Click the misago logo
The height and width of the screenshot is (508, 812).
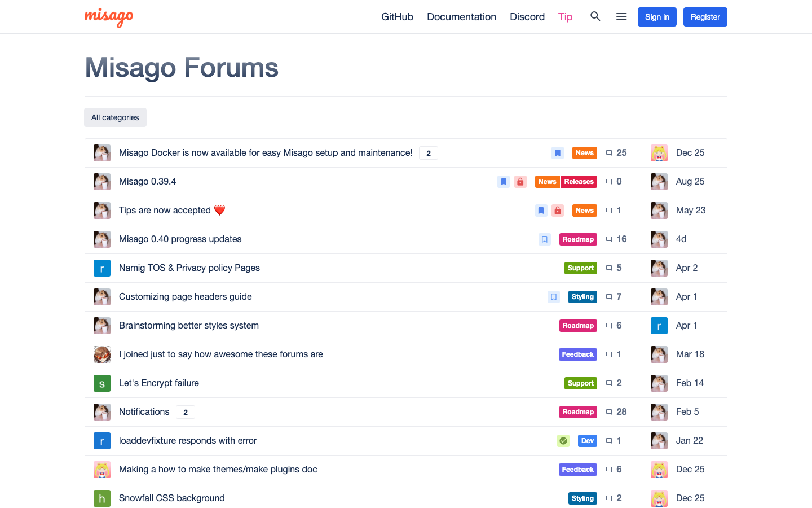pyautogui.click(x=109, y=17)
